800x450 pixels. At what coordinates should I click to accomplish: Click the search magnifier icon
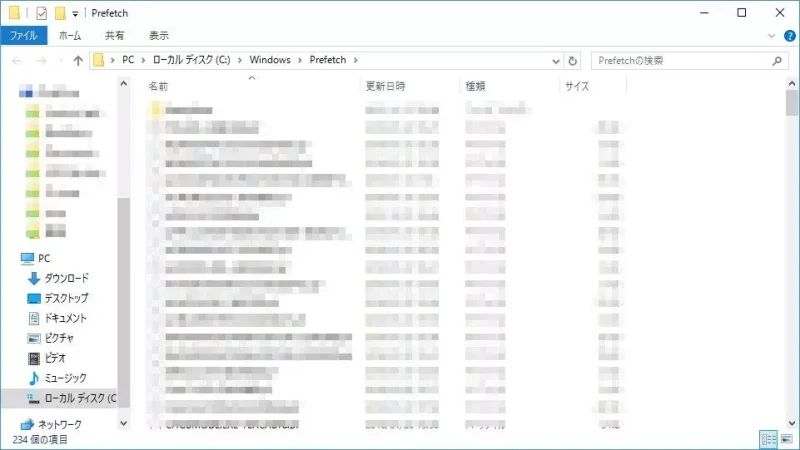[777, 61]
